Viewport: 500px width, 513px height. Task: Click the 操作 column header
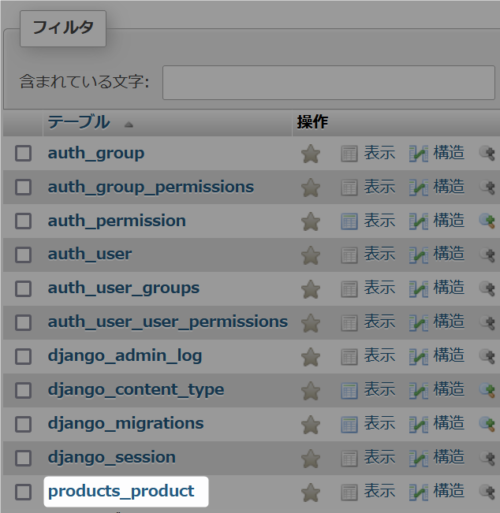[x=312, y=122]
